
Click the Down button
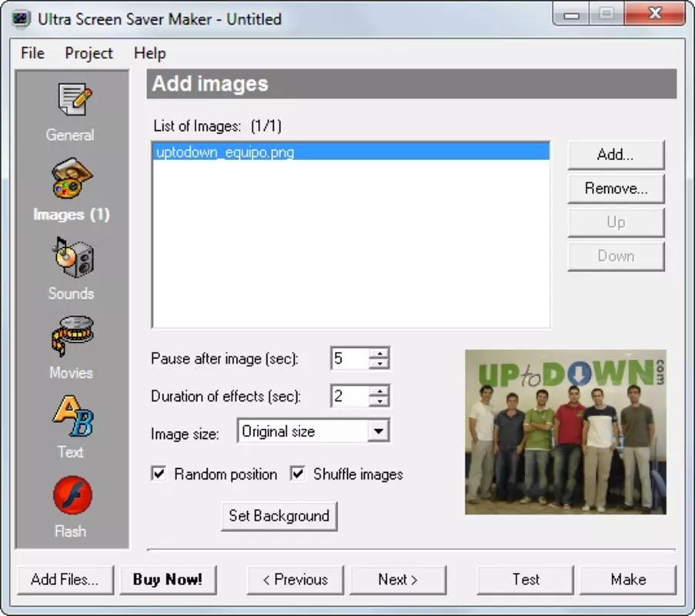pyautogui.click(x=616, y=256)
